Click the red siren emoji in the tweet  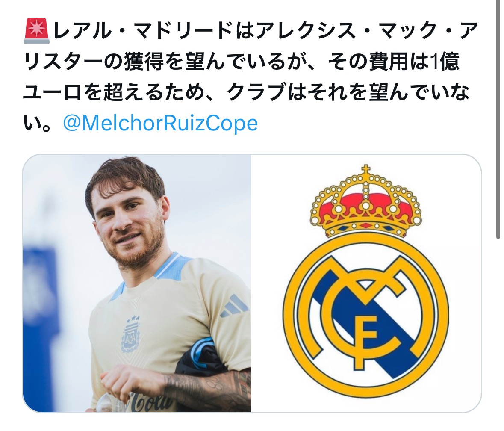click(x=36, y=31)
